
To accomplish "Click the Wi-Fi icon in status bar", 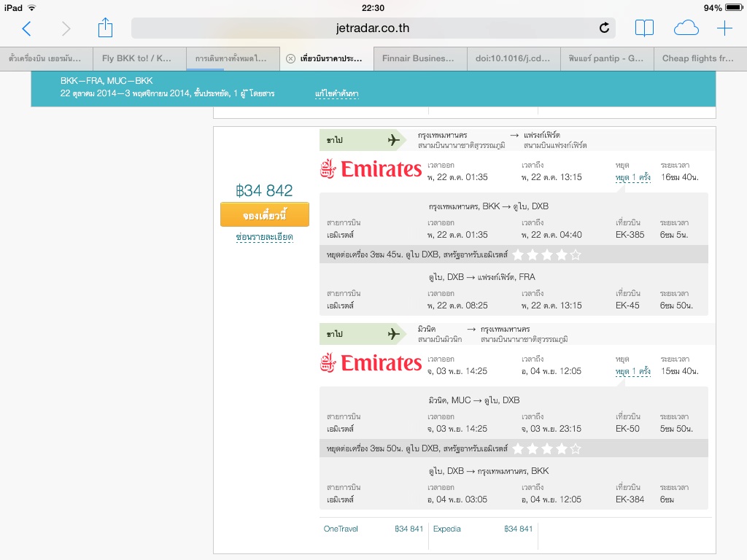I will (x=32, y=7).
